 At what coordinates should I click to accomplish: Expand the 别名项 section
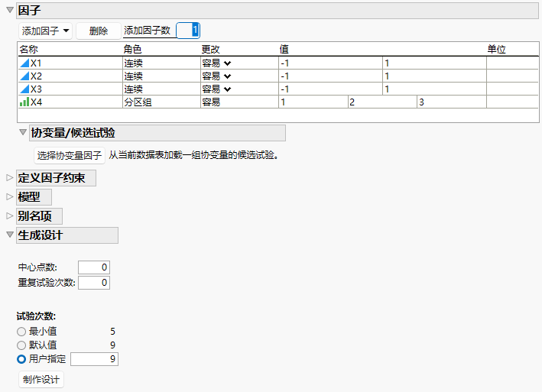pyautogui.click(x=10, y=215)
